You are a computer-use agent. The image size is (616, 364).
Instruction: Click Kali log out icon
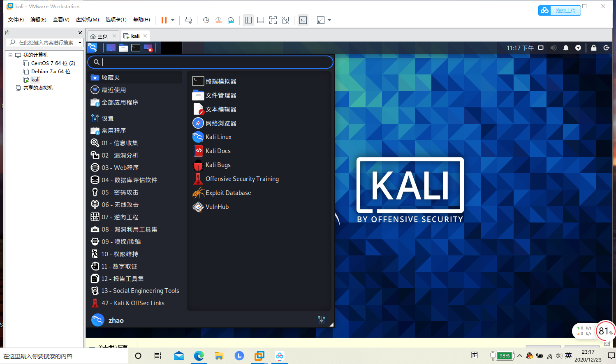606,48
